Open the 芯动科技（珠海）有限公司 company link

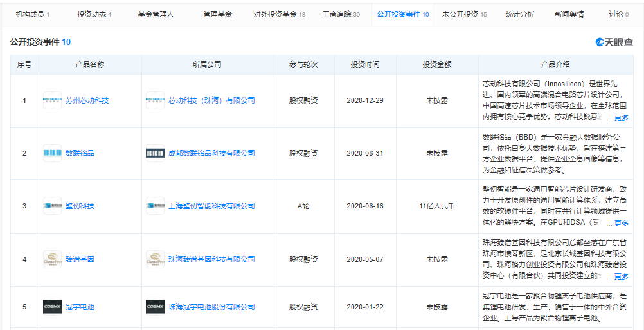[212, 101]
